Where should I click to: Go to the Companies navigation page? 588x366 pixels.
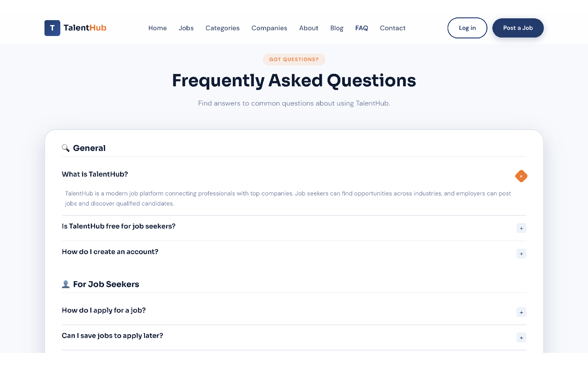coord(269,28)
